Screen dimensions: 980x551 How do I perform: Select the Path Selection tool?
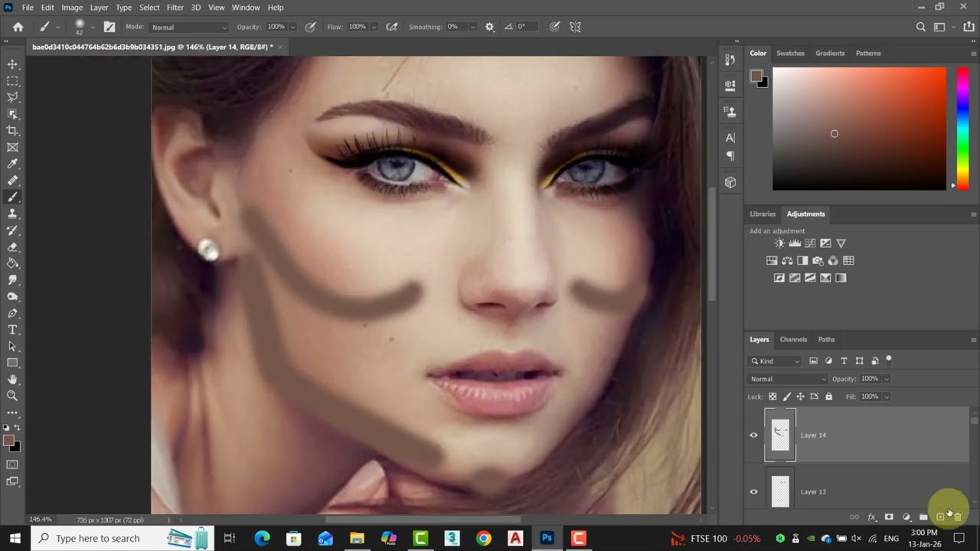pyautogui.click(x=12, y=347)
